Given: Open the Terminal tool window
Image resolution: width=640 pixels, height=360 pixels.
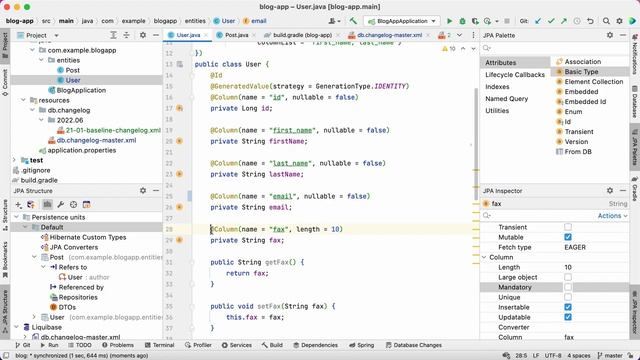Looking at the screenshot, I should pyautogui.click(x=160, y=345).
